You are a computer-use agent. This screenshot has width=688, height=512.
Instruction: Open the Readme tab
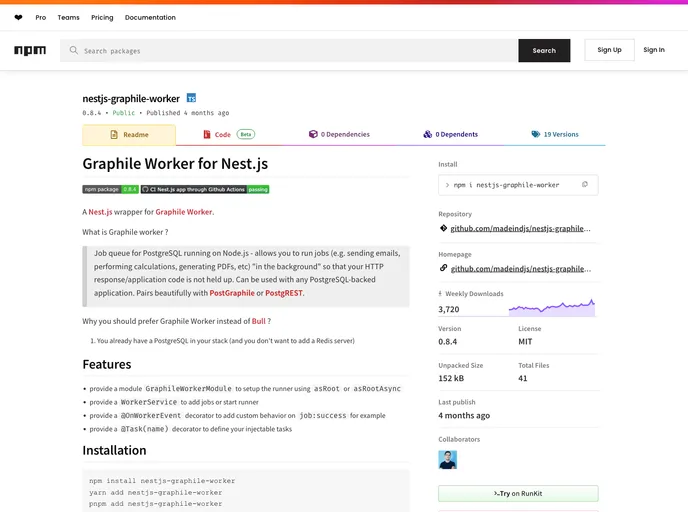click(129, 135)
